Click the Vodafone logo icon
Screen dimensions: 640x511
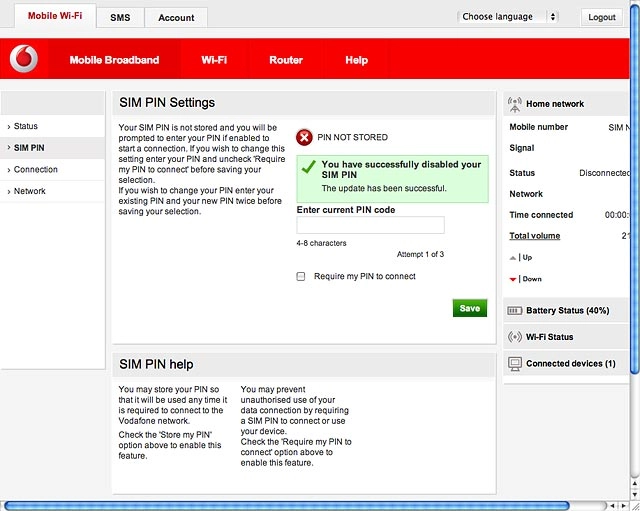click(24, 59)
